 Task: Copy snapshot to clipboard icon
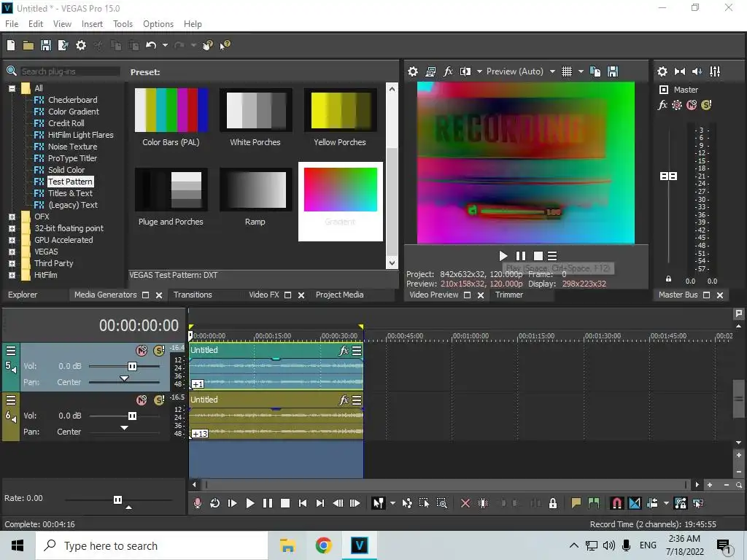pos(595,71)
